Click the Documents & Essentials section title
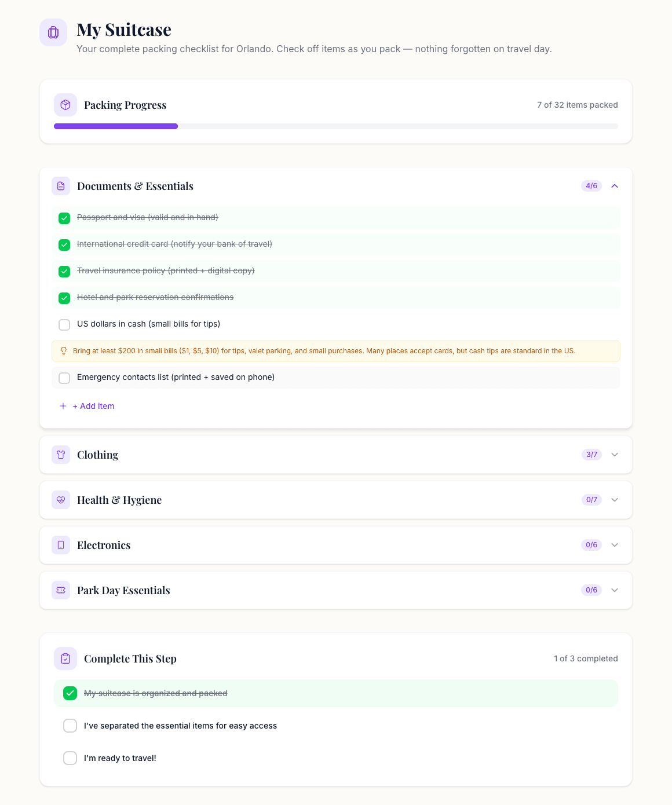This screenshot has width=672, height=805. click(135, 186)
